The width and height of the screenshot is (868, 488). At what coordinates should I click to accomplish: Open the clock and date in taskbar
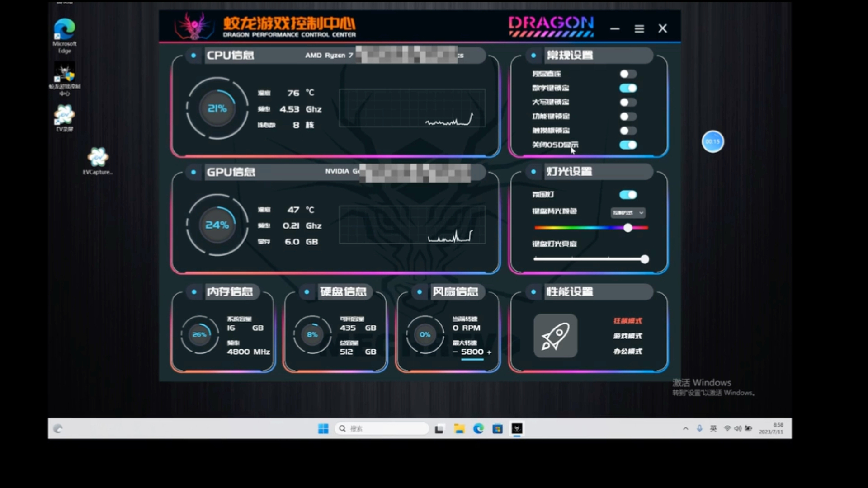771,428
